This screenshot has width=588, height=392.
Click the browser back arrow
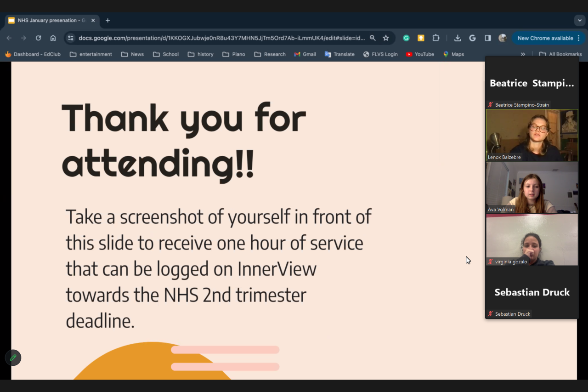click(x=9, y=38)
